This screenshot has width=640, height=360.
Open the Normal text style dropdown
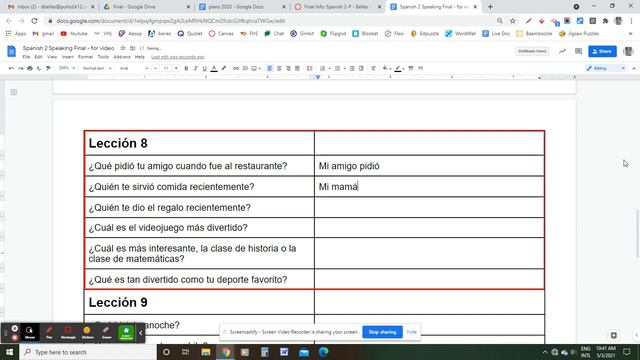(x=97, y=68)
